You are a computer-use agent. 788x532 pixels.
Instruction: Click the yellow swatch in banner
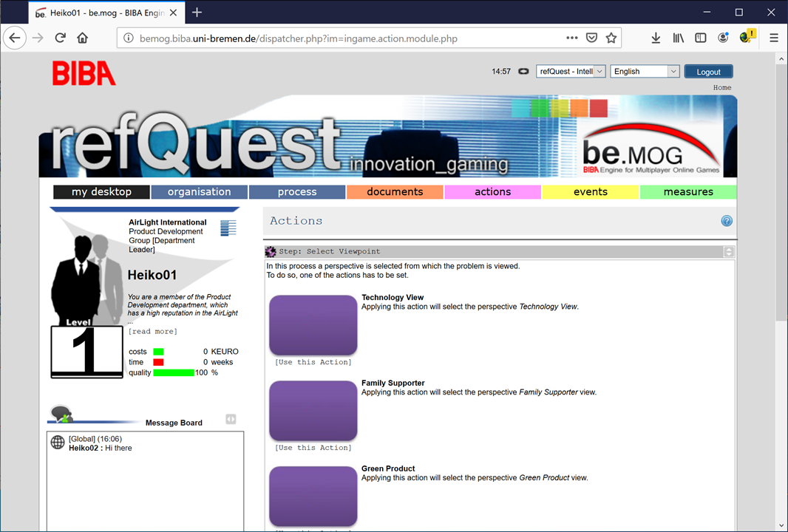(560, 107)
